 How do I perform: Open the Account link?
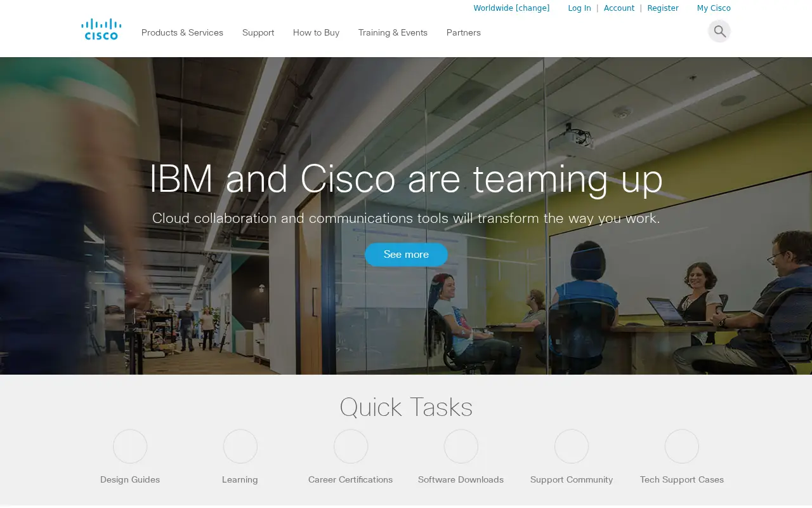point(619,8)
